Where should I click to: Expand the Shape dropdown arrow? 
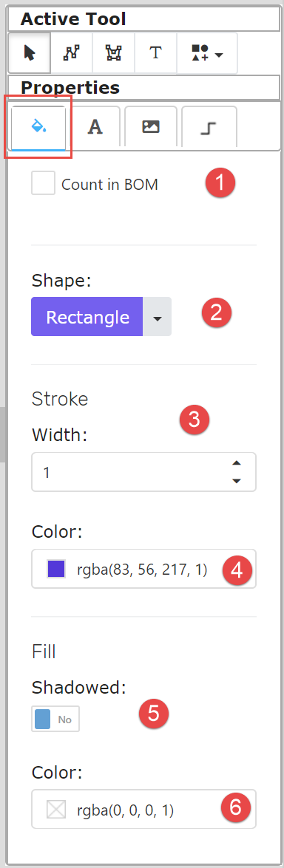pyautogui.click(x=158, y=317)
